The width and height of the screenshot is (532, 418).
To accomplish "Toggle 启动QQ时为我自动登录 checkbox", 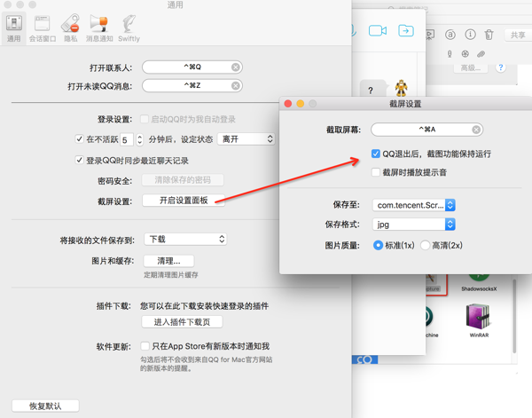I will [145, 119].
